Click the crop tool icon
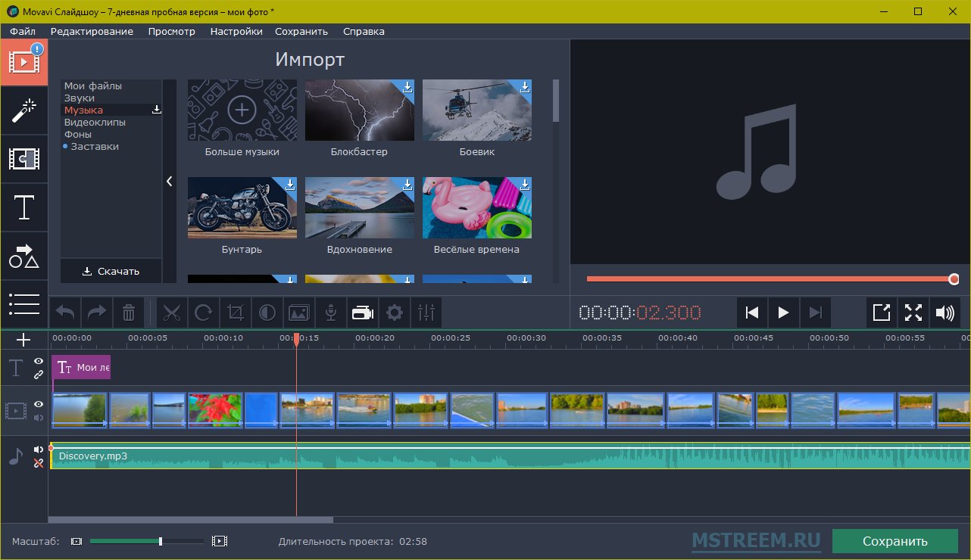The width and height of the screenshot is (971, 560). 236,313
